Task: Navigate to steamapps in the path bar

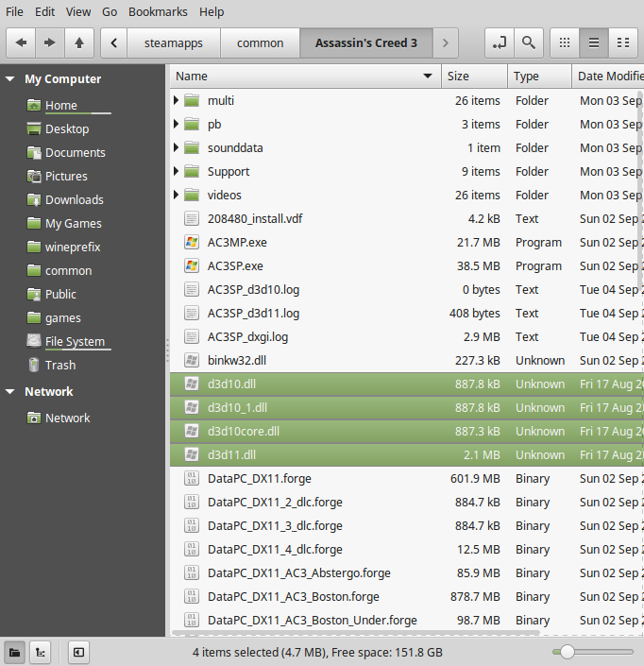Action: (173, 43)
